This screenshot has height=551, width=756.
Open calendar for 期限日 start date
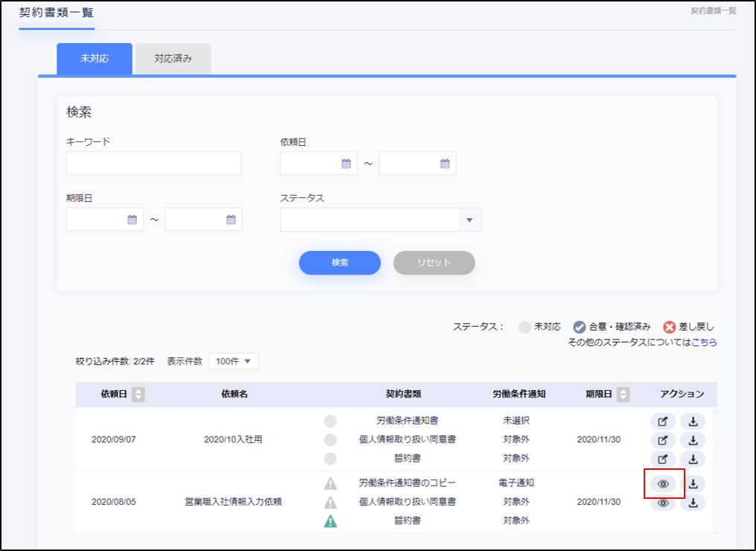(x=132, y=220)
